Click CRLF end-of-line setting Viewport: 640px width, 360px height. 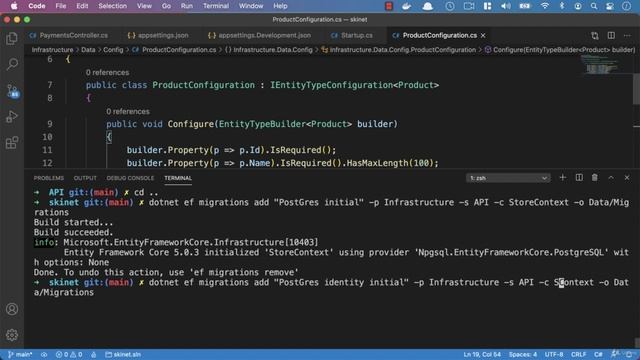tap(578, 354)
